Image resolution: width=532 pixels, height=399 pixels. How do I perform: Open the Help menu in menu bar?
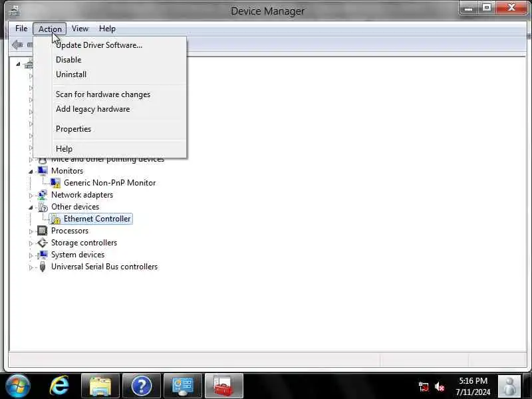click(107, 29)
